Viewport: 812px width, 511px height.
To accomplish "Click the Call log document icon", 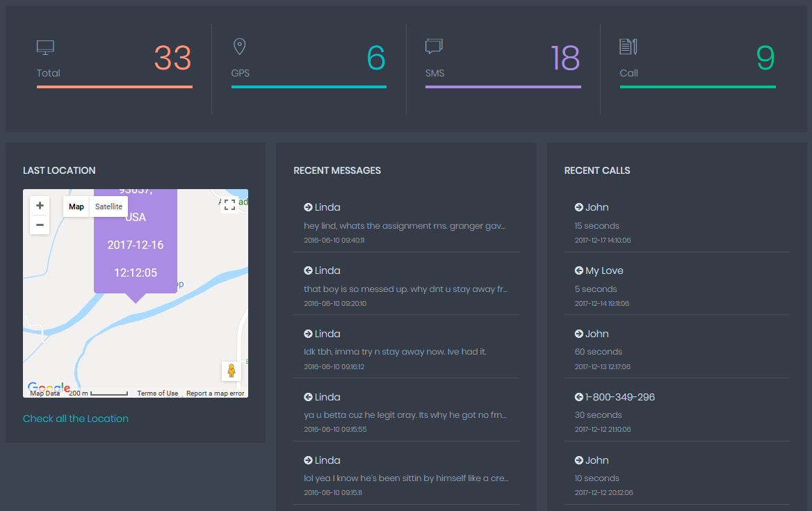I will tap(628, 46).
